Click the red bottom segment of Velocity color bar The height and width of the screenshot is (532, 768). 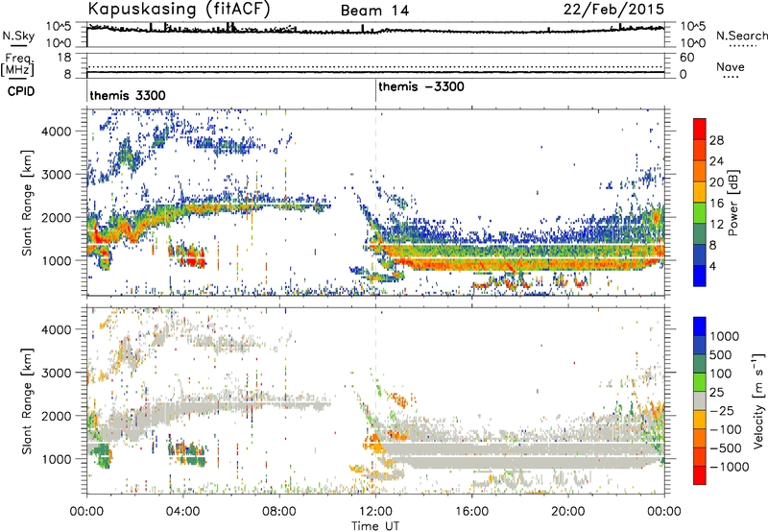[700, 475]
